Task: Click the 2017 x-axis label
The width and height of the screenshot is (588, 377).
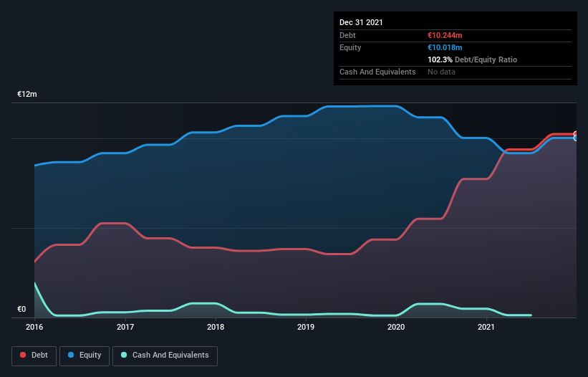Action: click(125, 327)
